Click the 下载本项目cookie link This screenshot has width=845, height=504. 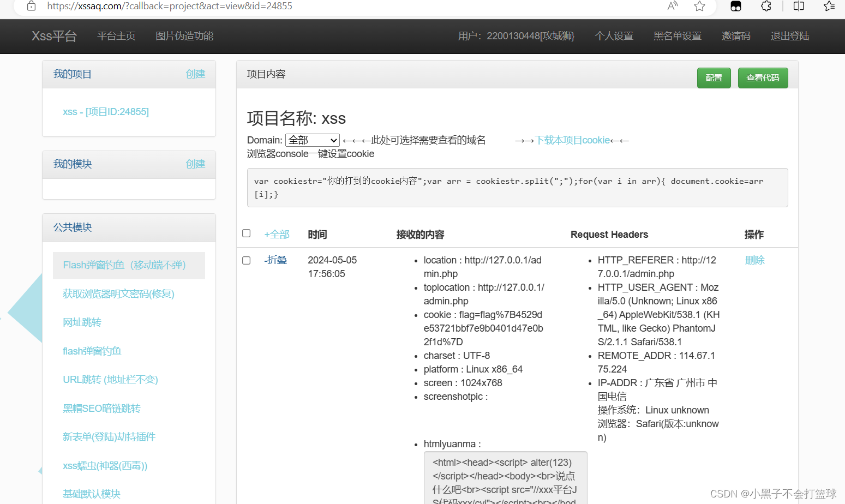tap(572, 140)
